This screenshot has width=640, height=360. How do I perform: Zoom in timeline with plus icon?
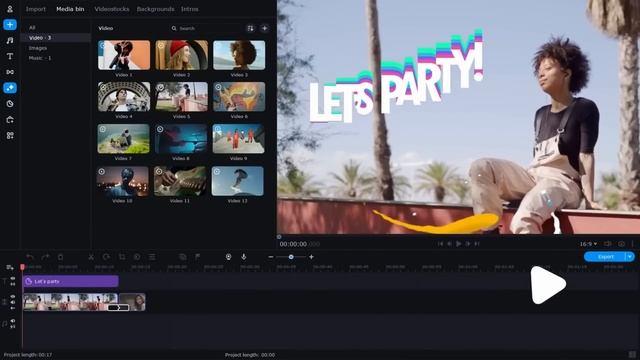(311, 257)
